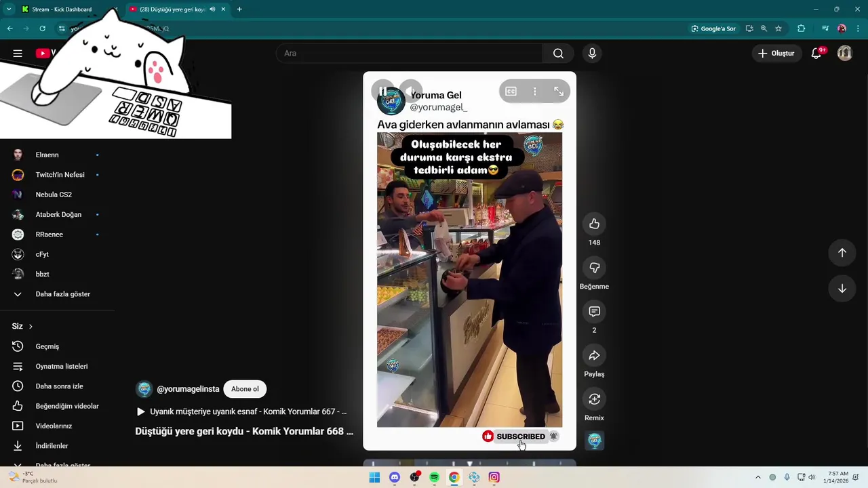Open the Windows Start menu
Viewport: 868px width, 488px height.
pos(374,477)
